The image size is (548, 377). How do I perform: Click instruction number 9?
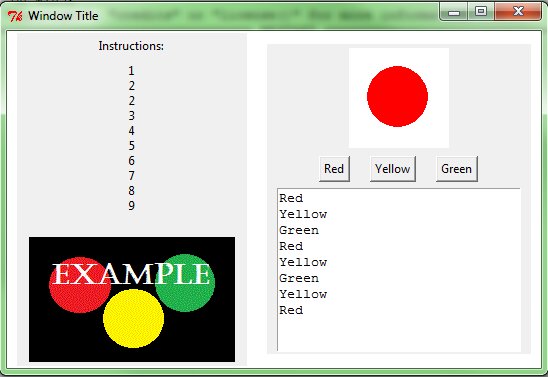(x=131, y=205)
